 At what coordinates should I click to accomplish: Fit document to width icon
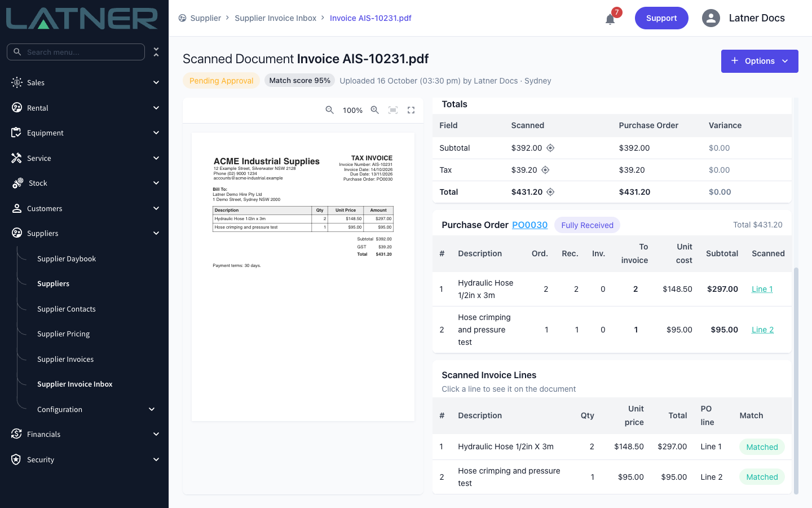393,110
